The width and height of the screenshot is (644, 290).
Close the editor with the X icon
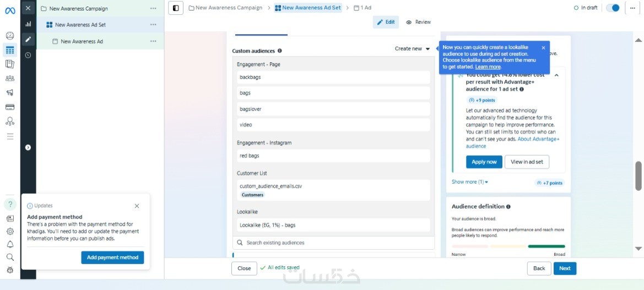(x=28, y=8)
